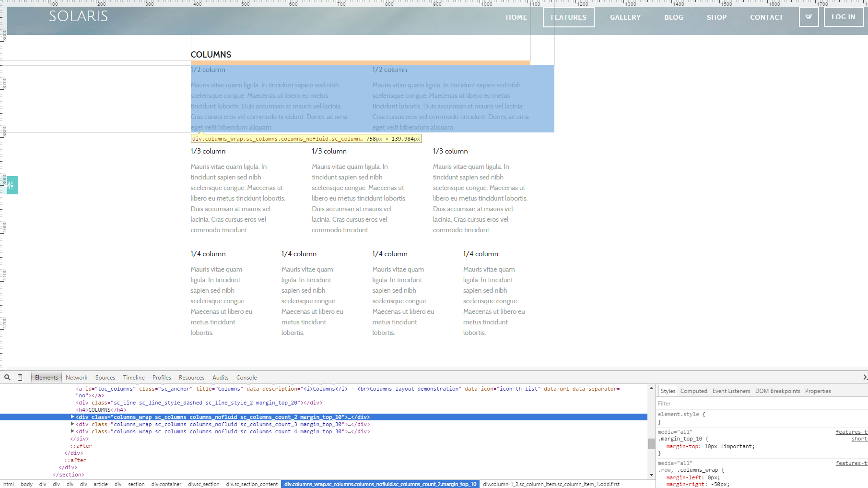This screenshot has width=868, height=488.
Task: Click the Elements panel scroll-up arrow
Action: 651,388
